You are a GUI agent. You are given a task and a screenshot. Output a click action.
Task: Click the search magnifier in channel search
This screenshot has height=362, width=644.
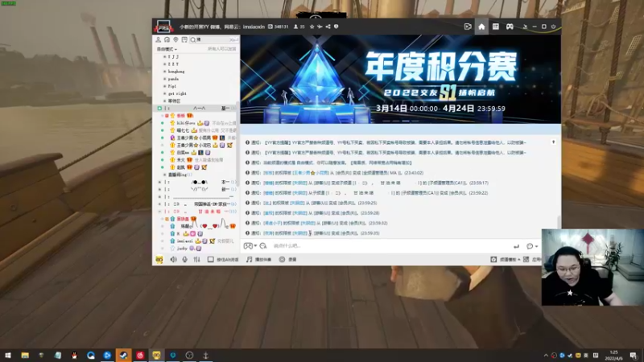[193, 39]
